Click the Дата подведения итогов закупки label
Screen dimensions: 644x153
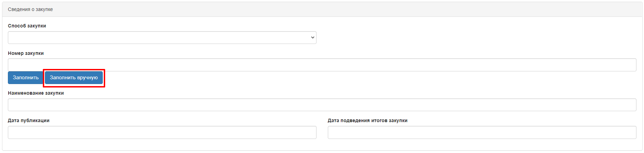[368, 120]
